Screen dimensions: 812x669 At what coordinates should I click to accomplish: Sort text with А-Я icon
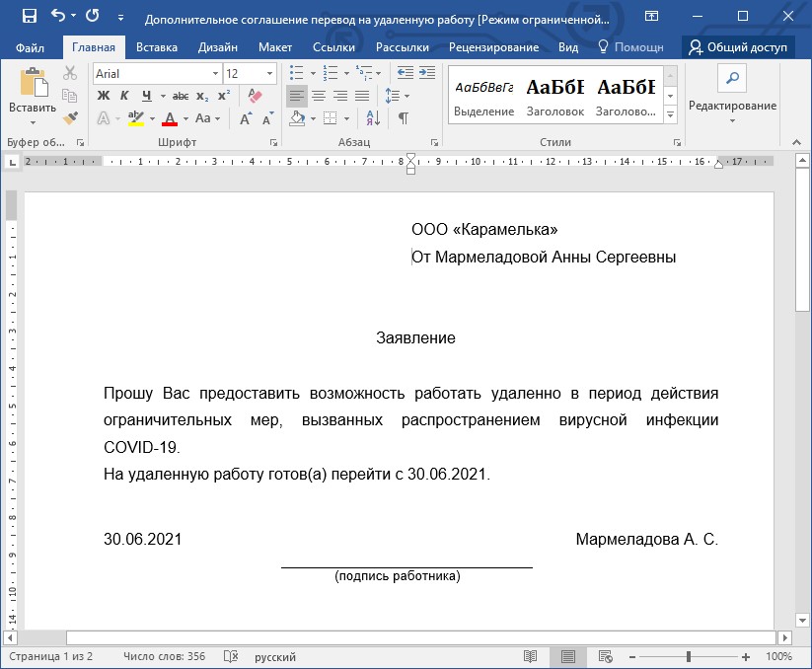(373, 118)
